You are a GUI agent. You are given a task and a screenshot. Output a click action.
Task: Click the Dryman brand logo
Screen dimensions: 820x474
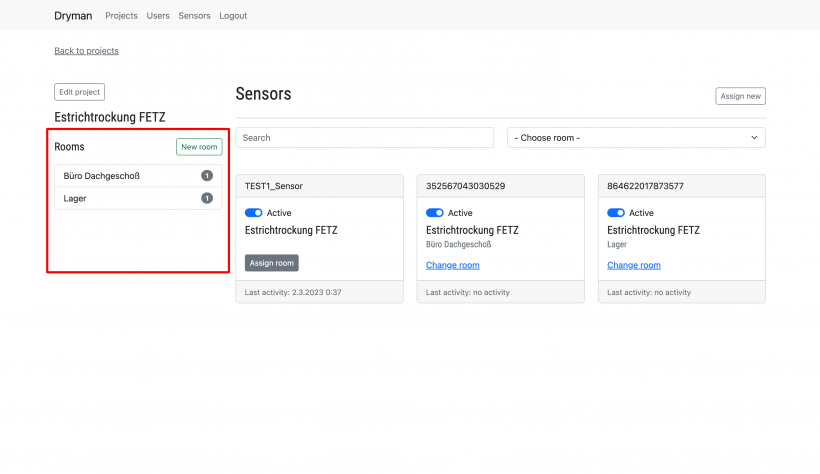pyautogui.click(x=73, y=16)
